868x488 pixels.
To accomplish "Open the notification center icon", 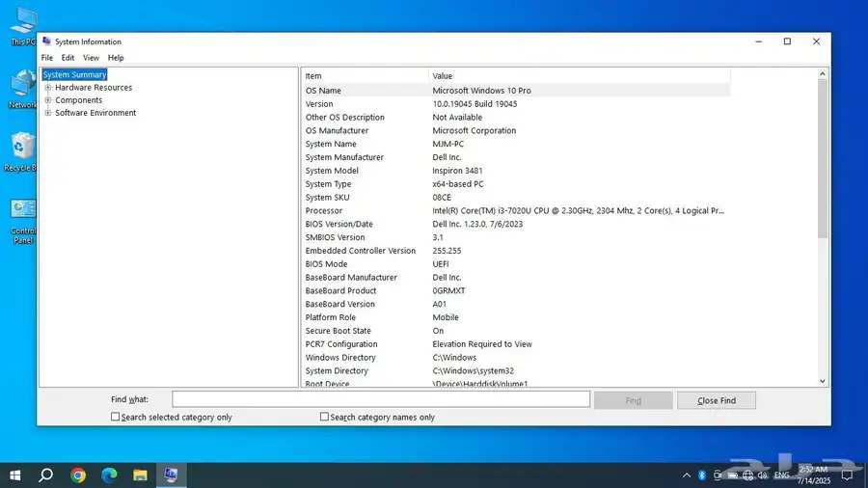I will tap(847, 475).
